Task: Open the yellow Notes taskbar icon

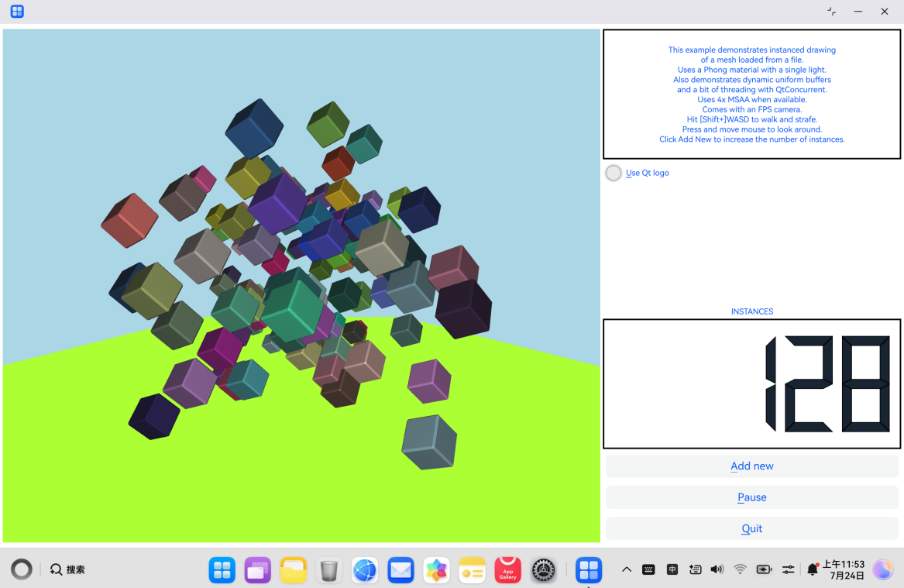Action: 473,570
